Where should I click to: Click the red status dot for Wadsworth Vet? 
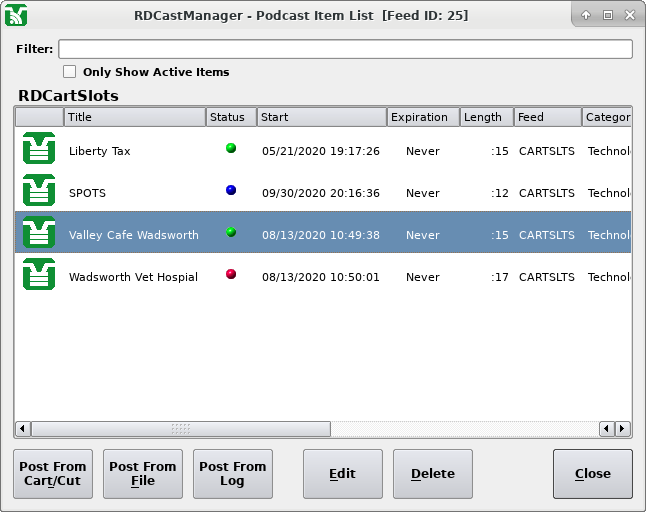(231, 274)
